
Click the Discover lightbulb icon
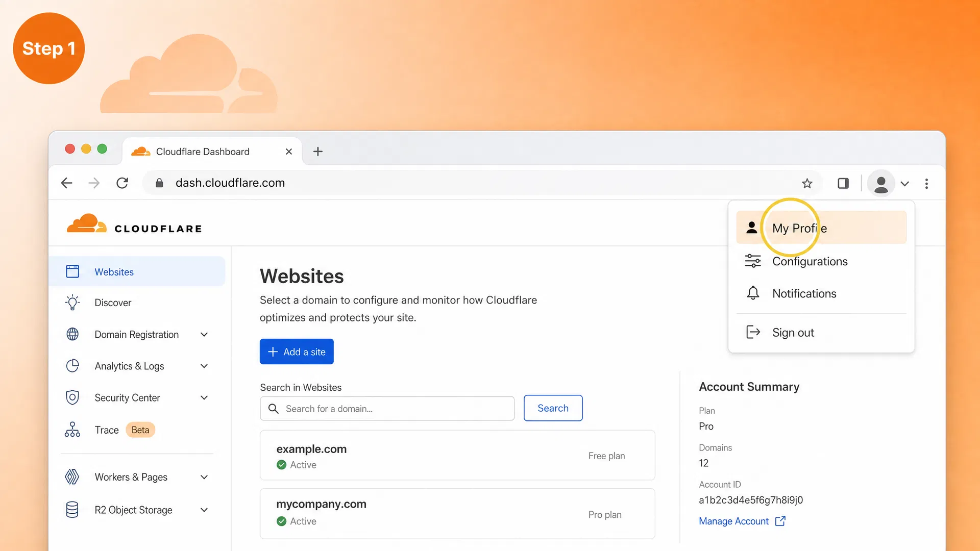[72, 303]
